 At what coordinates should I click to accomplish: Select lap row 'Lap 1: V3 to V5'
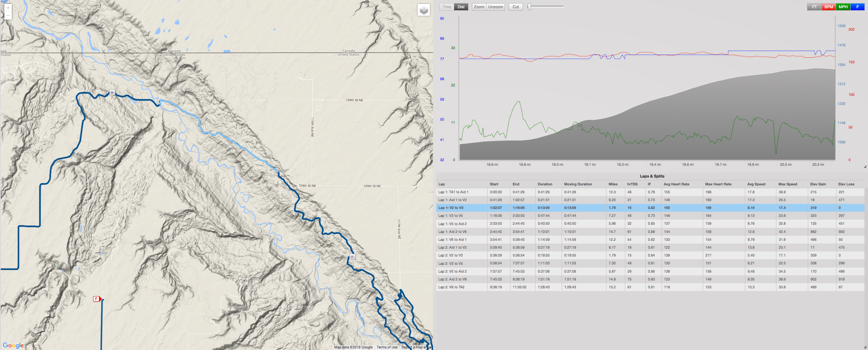(650, 216)
